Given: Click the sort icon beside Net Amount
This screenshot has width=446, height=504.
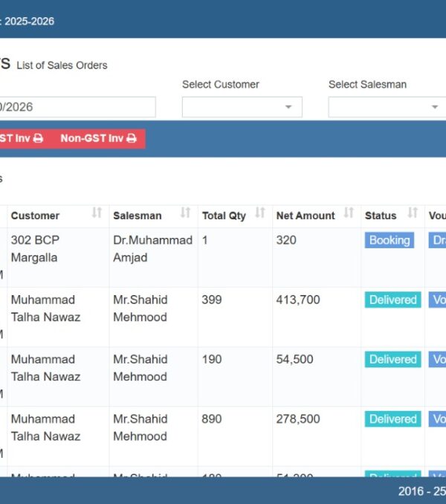Looking at the screenshot, I should 349,213.
